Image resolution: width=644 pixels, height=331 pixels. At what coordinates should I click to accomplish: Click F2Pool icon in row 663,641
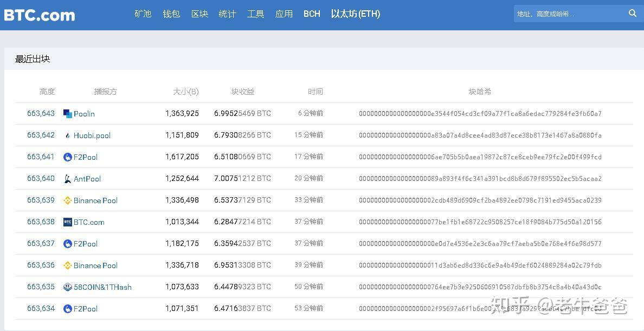(x=68, y=157)
